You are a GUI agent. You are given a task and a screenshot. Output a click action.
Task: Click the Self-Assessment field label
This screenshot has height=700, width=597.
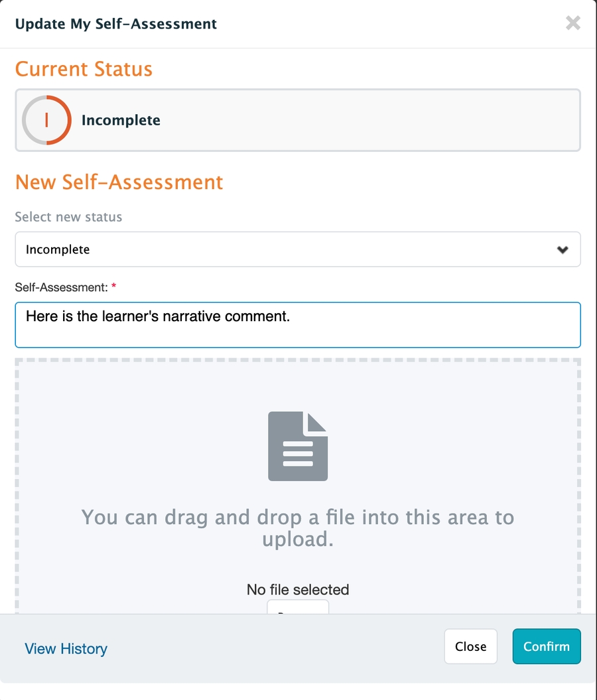(61, 287)
